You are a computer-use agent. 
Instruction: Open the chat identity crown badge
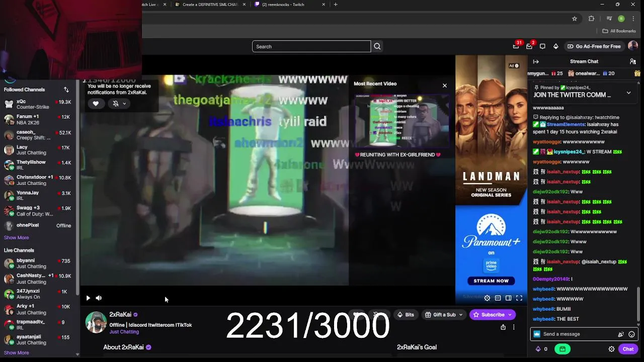point(537,334)
